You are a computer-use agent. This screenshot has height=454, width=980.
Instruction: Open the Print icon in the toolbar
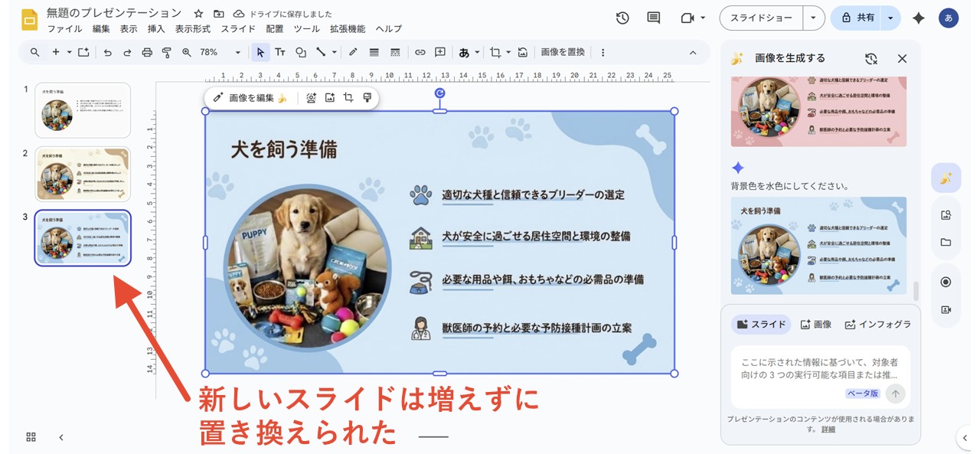(145, 52)
